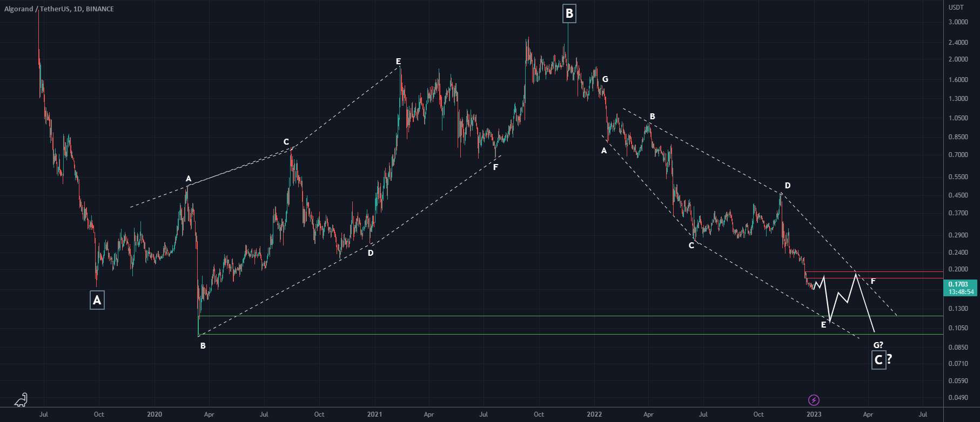
Task: Click the 2.0000 price axis label
Action: tap(958, 59)
